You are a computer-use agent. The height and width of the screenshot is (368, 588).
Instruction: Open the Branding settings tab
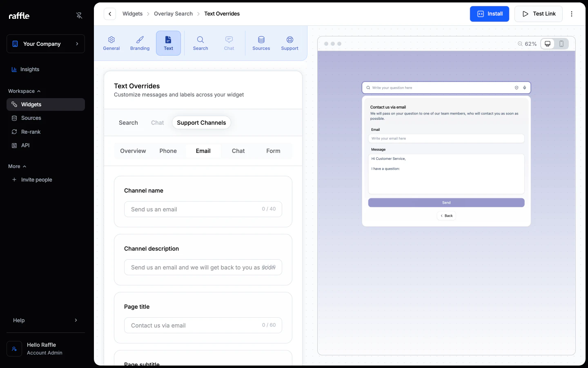140,43
